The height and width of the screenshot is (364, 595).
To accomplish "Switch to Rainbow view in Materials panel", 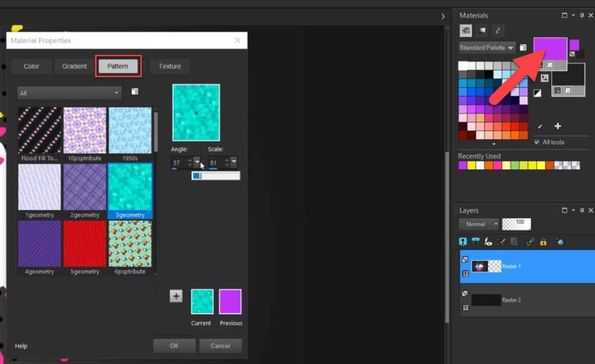I will [x=482, y=30].
